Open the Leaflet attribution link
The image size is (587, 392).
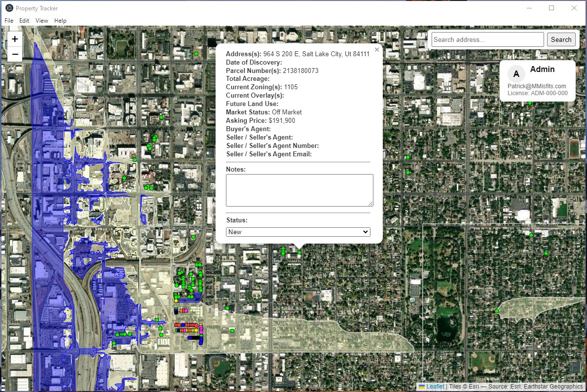click(x=435, y=387)
